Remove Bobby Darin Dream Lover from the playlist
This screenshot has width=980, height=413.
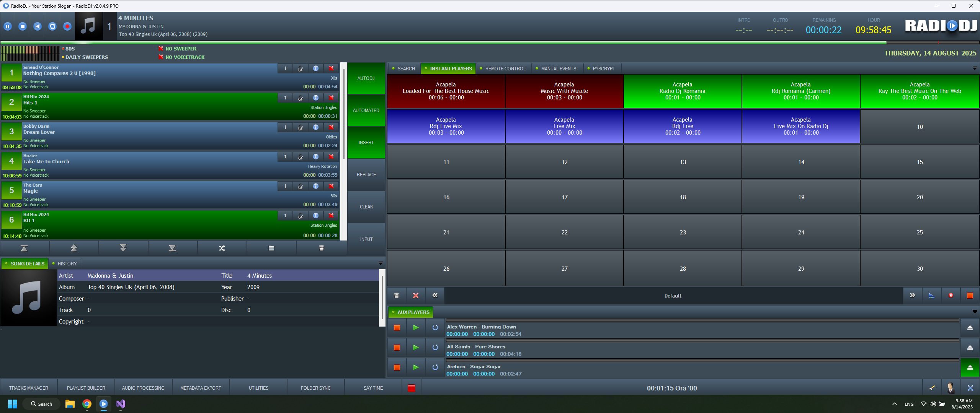tap(331, 127)
